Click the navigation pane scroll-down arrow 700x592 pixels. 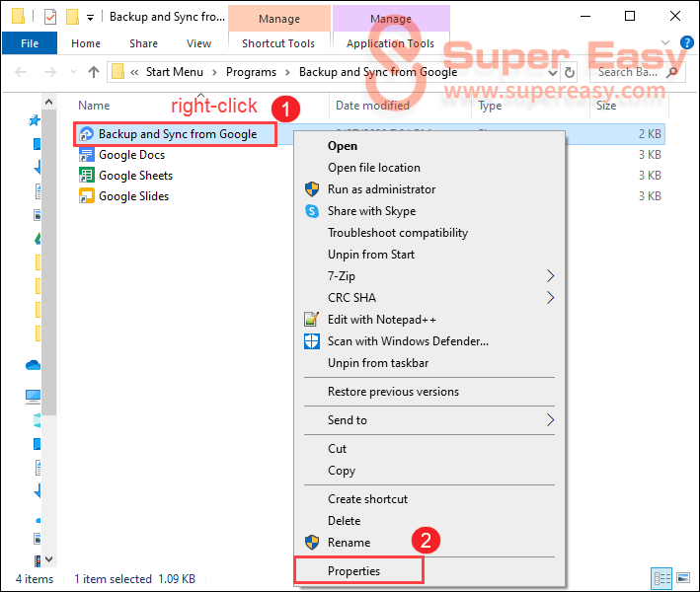[x=49, y=559]
